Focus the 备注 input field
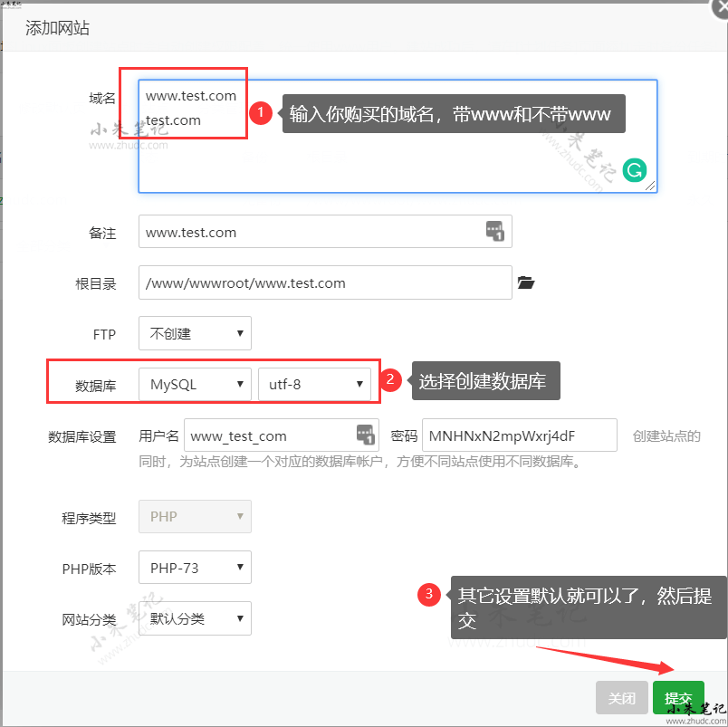The width and height of the screenshot is (728, 727). 308,232
